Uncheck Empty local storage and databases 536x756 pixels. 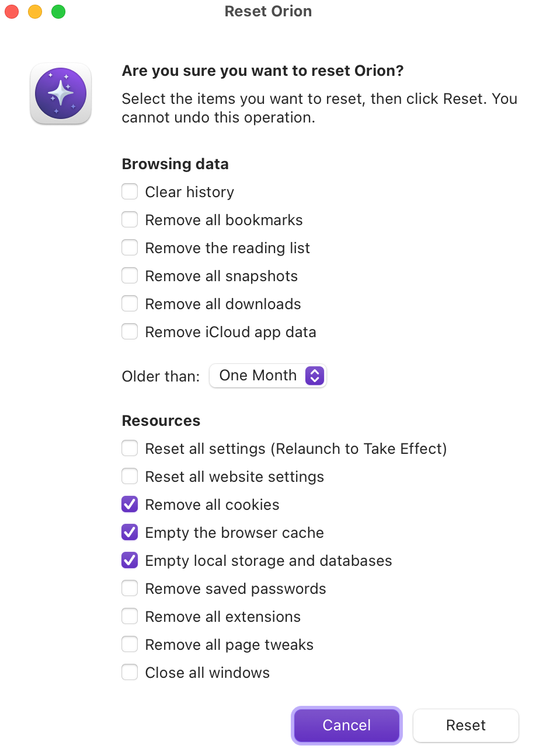[130, 561]
